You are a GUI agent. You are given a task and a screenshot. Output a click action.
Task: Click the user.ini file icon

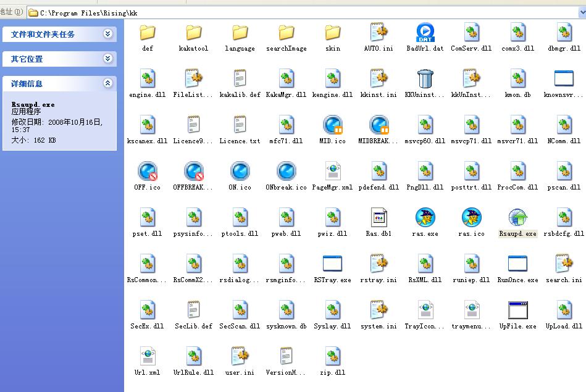pos(240,356)
